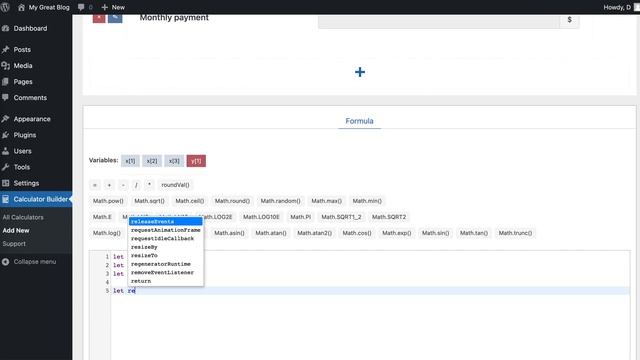Go to All Calculators submenu
Viewport: 640px width, 360px height.
[23, 217]
